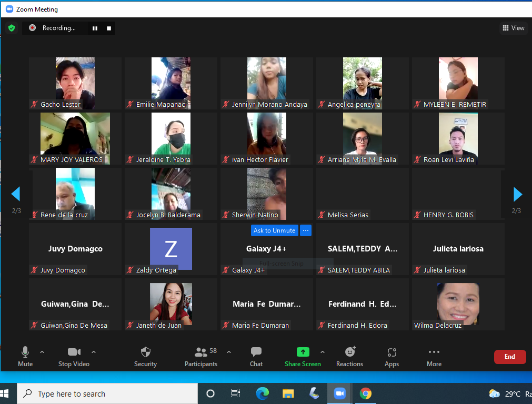Click the green encryption shield icon

(x=12, y=28)
